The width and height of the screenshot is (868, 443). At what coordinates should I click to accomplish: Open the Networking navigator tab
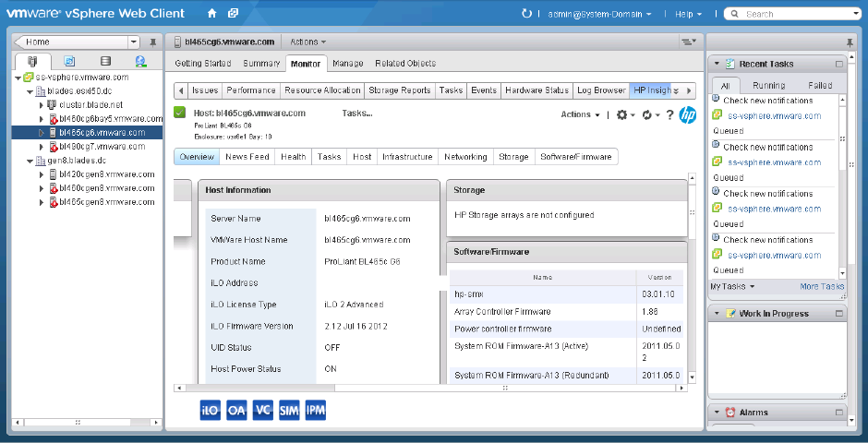(140, 62)
